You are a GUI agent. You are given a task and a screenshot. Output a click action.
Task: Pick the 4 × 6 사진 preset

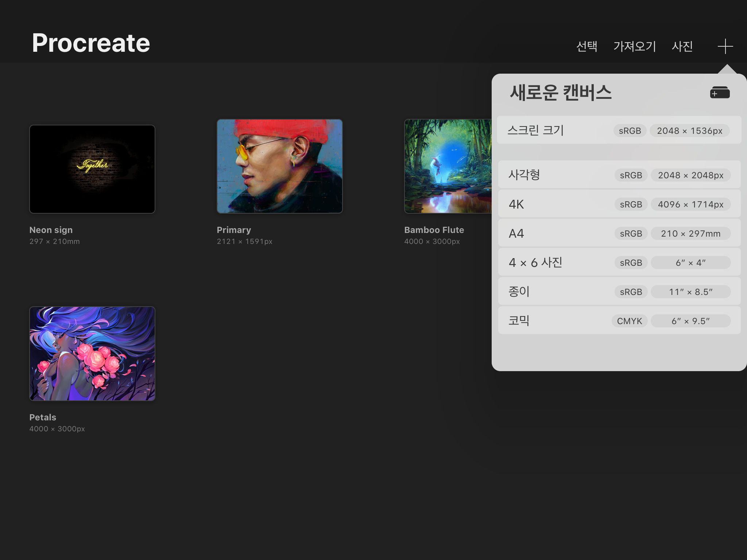coord(619,262)
